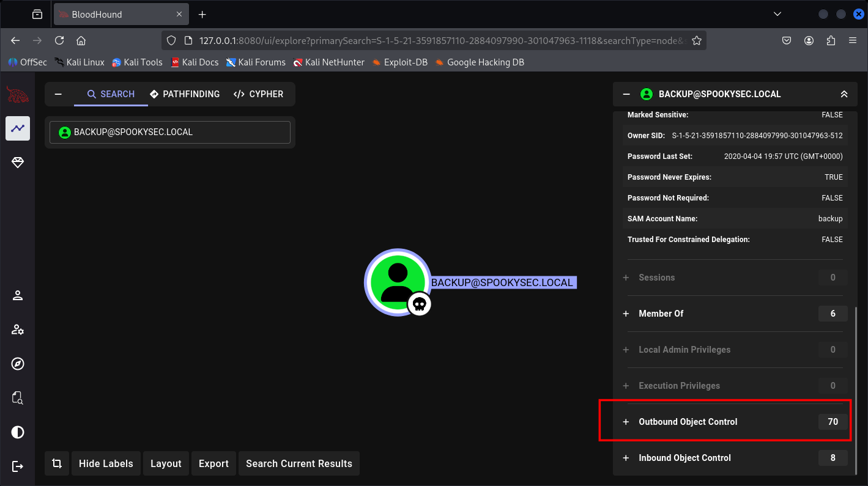Screen dimensions: 868x486
Task: Open the Firefox hamburger menu
Action: pyautogui.click(x=853, y=40)
